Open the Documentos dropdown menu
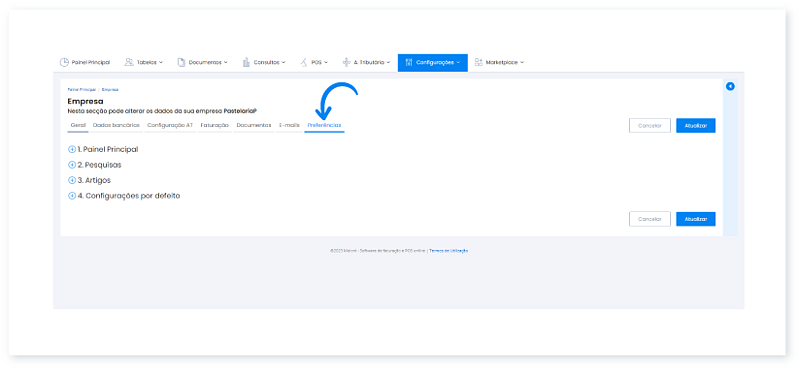Screen dimensions: 800x369 [202, 62]
